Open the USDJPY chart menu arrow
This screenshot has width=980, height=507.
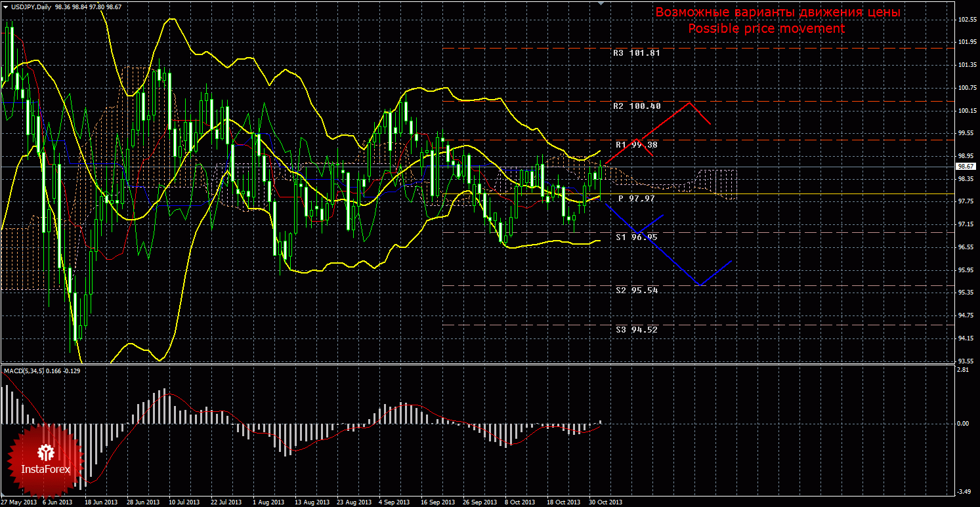tap(5, 7)
